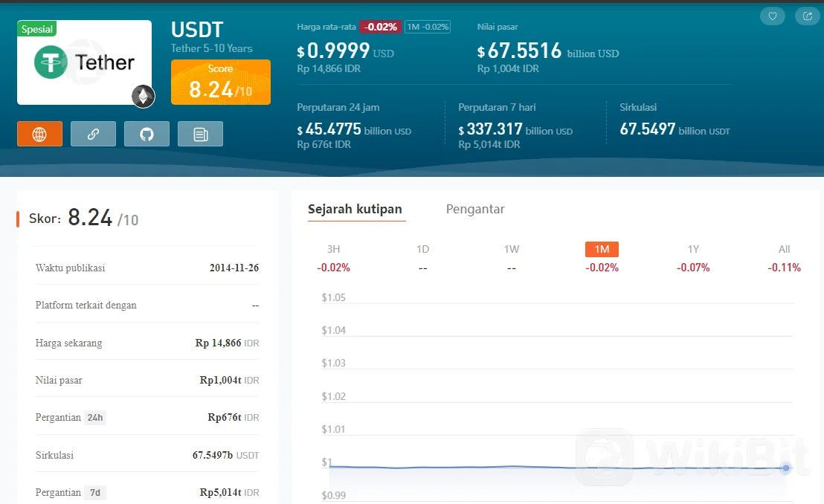Select the 1M time range
Screen dimensions: 824x504
click(602, 249)
